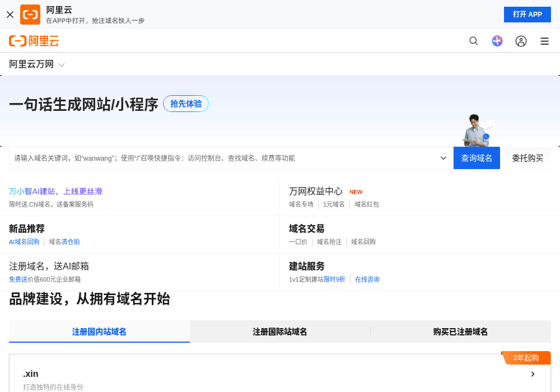Open the 域名清仓拍 link
Screen dimensions: 560x392
point(64,242)
